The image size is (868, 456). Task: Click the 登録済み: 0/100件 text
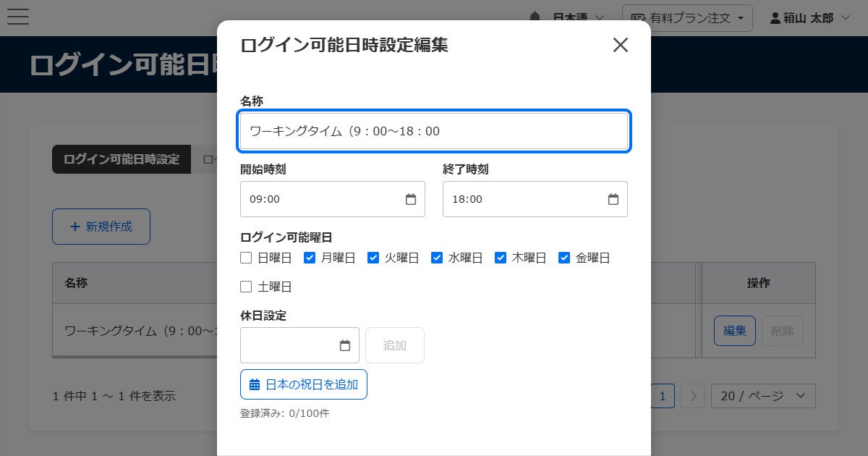[284, 413]
